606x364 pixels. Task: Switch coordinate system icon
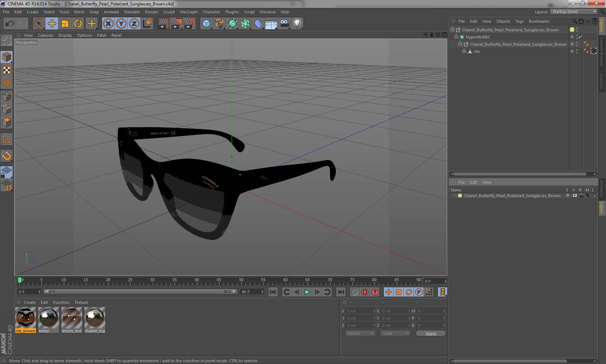147,24
